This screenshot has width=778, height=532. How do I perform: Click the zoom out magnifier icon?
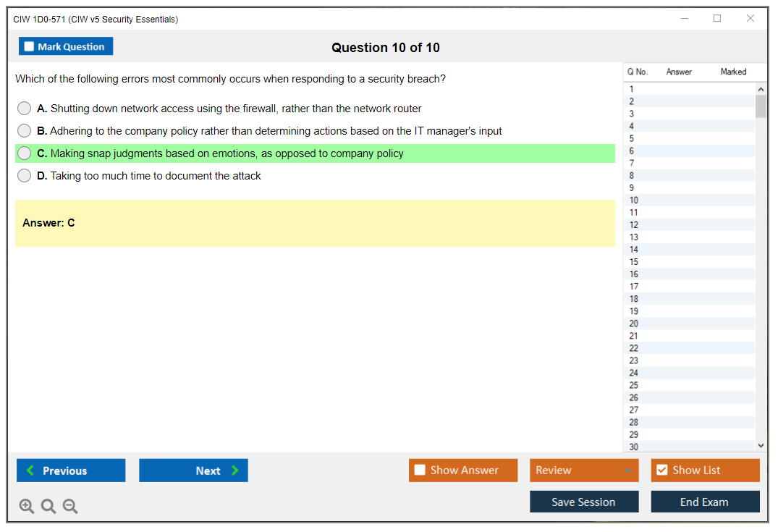[70, 506]
